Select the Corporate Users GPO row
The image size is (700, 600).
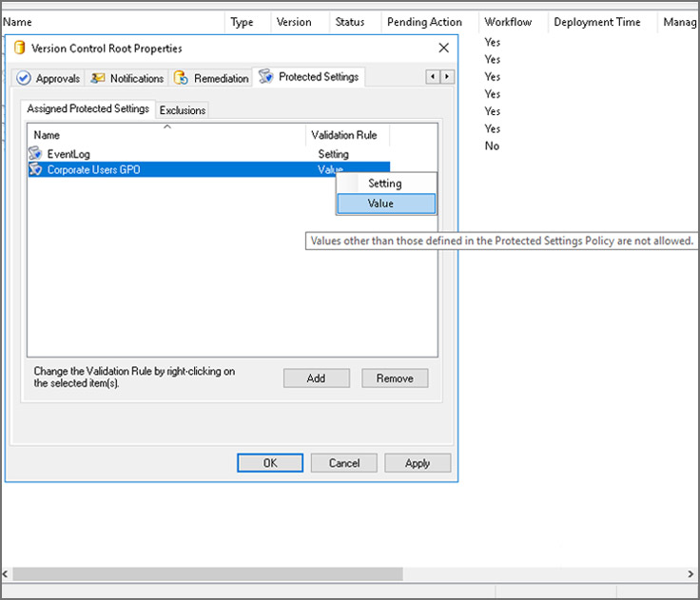coord(209,169)
